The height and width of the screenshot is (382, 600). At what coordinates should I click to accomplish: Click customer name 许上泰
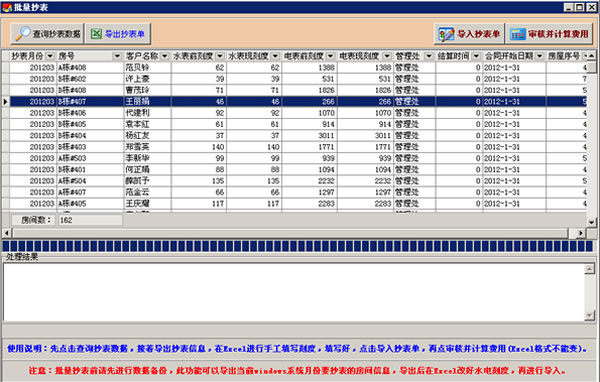point(137,79)
